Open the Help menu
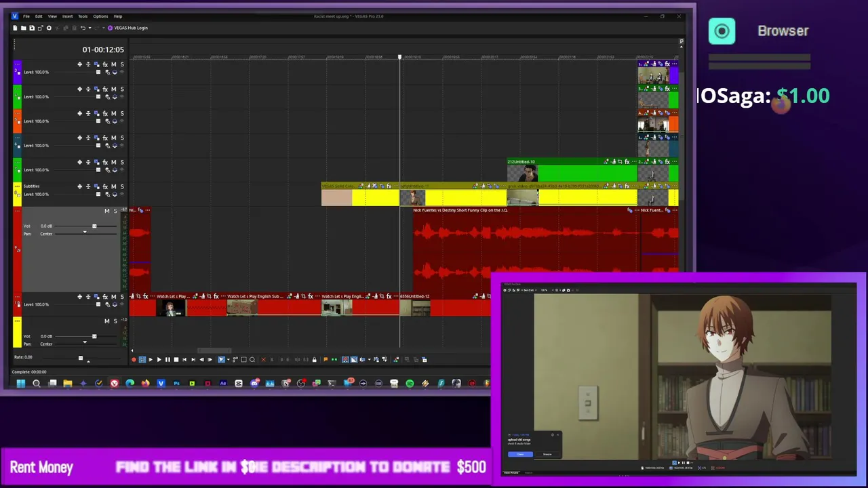The height and width of the screenshot is (488, 868). (118, 16)
